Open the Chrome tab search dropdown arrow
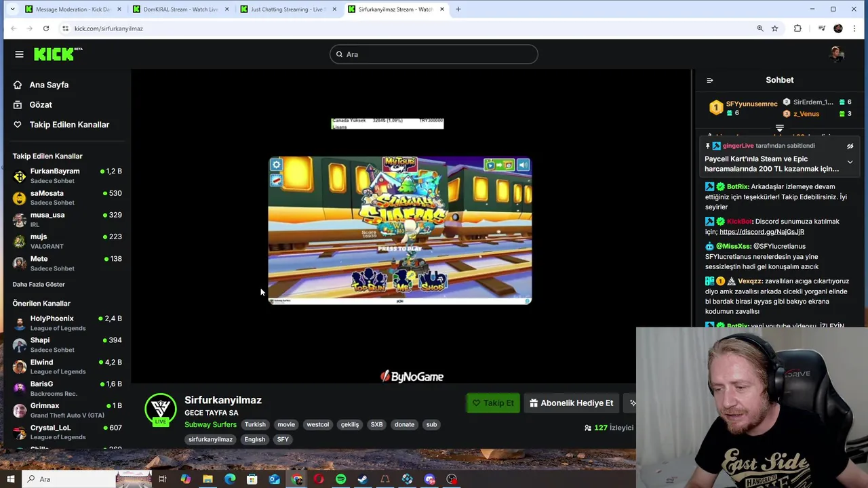Screen dimensions: 868x488 pos(11,9)
